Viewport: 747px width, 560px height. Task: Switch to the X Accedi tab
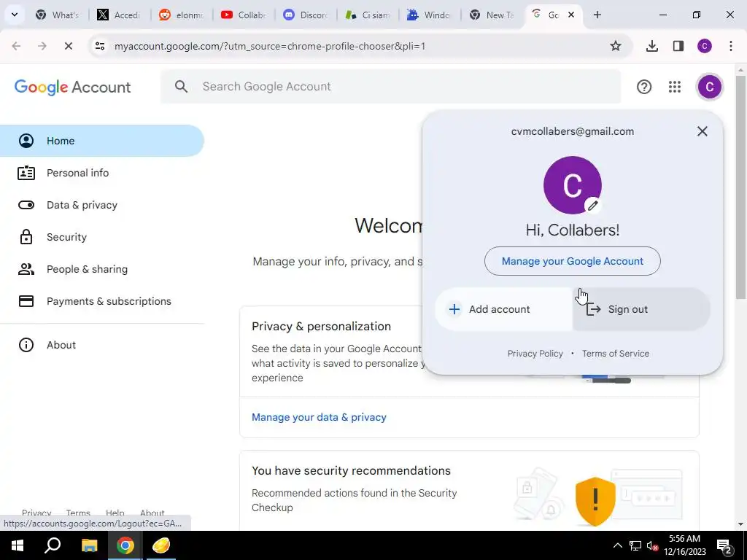pyautogui.click(x=119, y=15)
